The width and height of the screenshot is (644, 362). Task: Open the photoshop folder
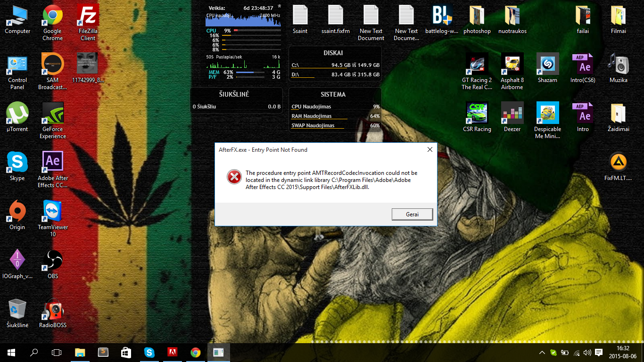(477, 20)
